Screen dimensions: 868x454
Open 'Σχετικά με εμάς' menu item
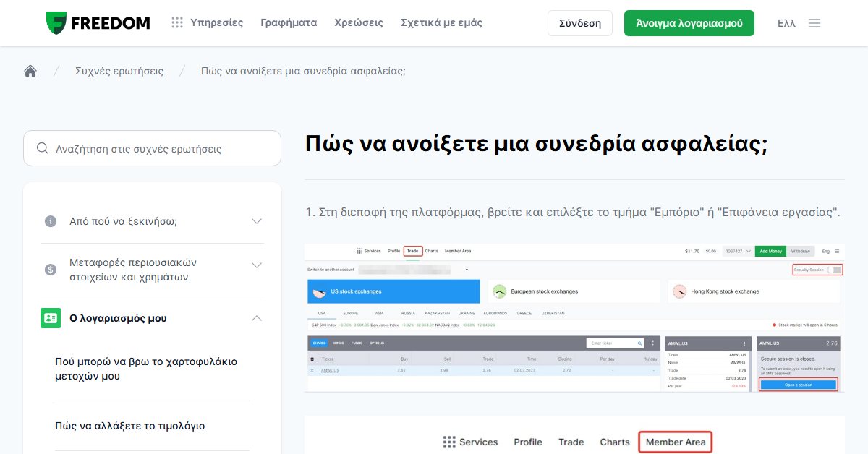(x=441, y=23)
